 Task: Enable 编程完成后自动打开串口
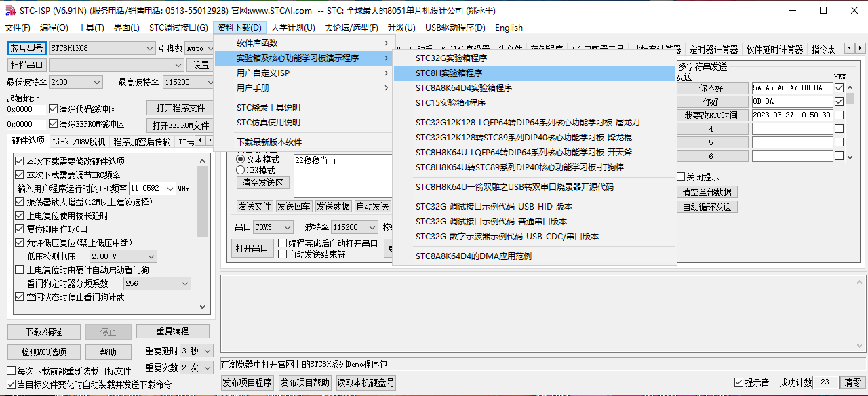coord(283,243)
